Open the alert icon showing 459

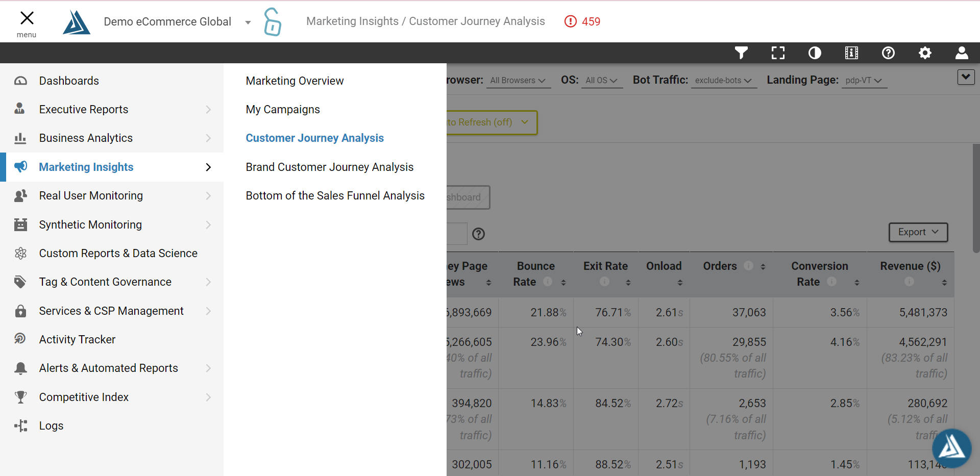[582, 21]
